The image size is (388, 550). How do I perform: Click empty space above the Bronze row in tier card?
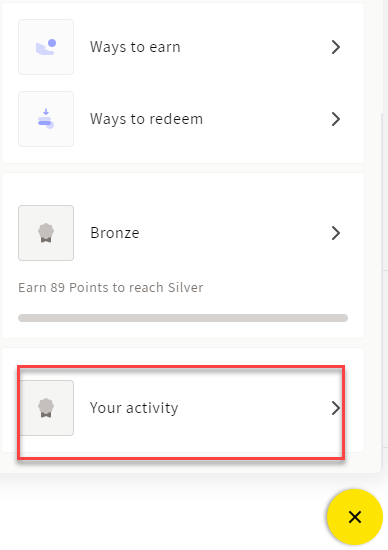(183, 189)
